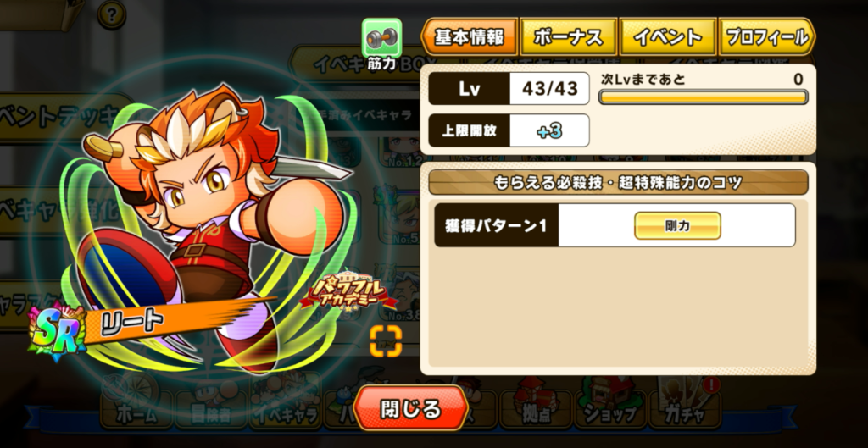This screenshot has height=448, width=868.
Task: Click the 剛力 skill button
Action: (677, 225)
